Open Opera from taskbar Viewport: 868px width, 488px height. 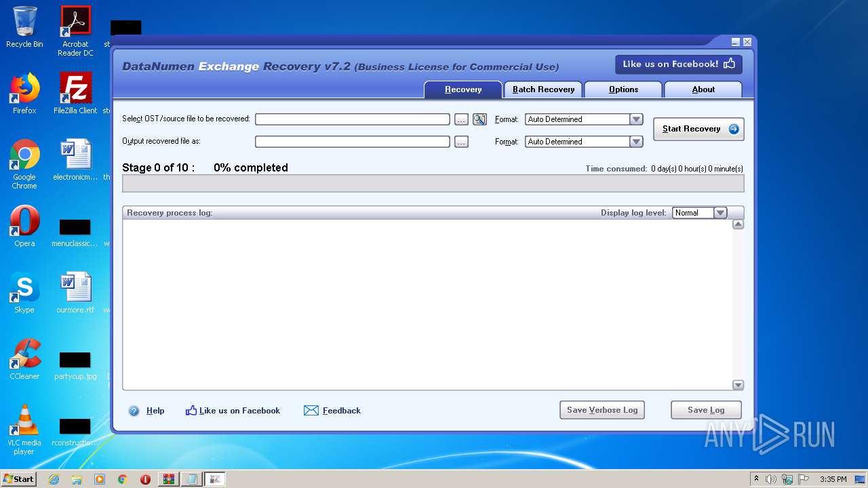(145, 479)
